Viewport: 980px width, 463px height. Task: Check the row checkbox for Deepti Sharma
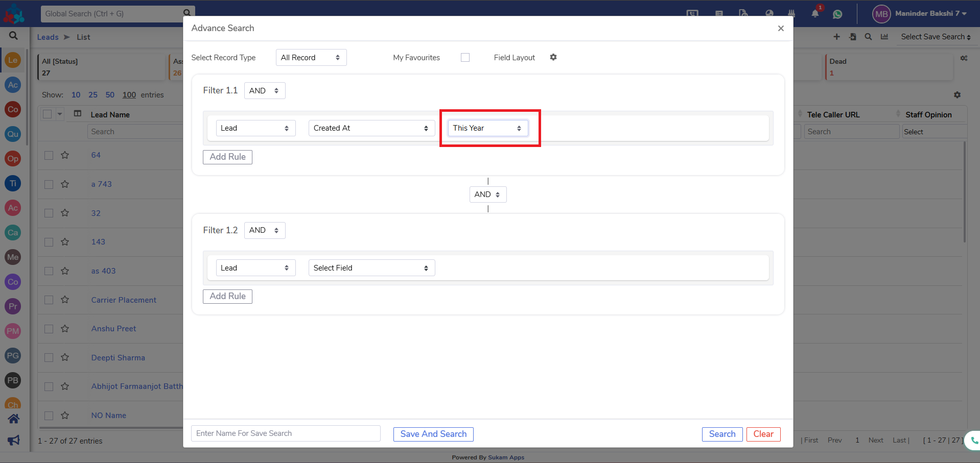[x=49, y=358]
